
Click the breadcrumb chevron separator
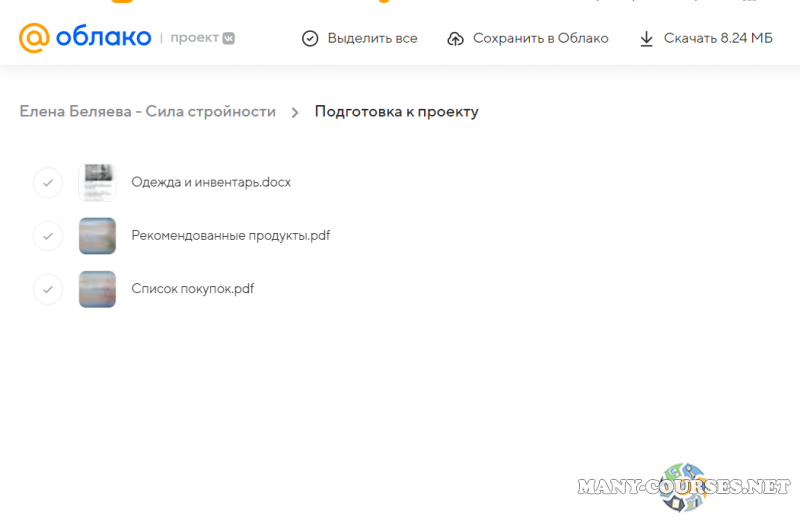pos(295,112)
